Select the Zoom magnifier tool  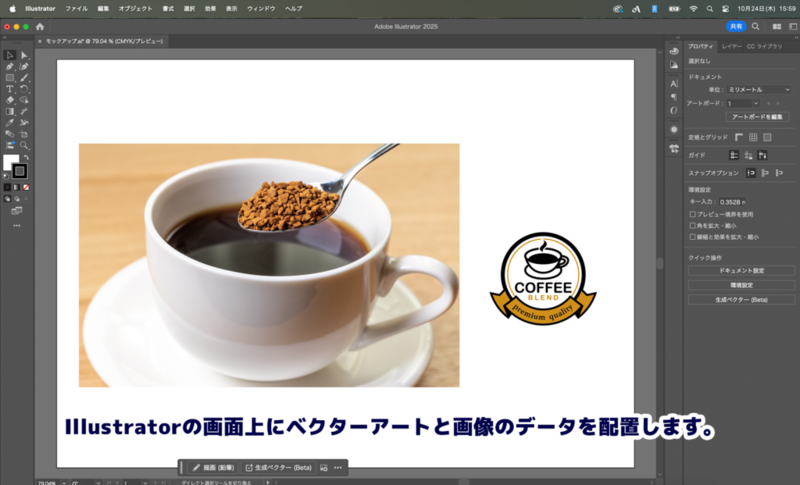pos(24,145)
